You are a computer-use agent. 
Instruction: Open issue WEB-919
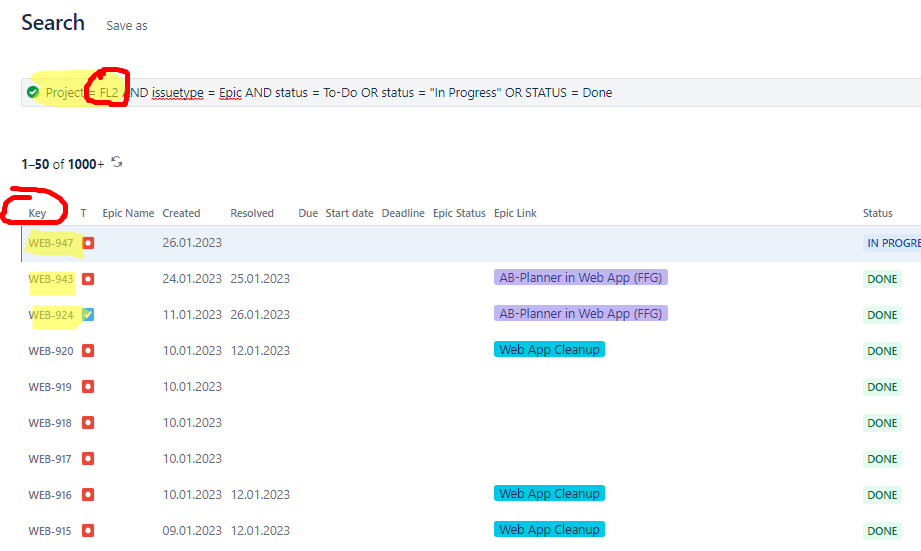(50, 387)
